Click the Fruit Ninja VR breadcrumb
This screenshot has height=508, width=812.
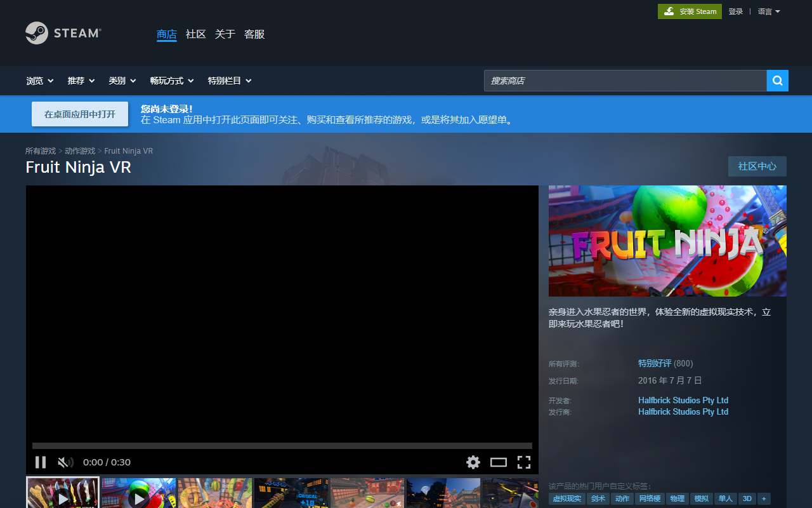(x=129, y=151)
